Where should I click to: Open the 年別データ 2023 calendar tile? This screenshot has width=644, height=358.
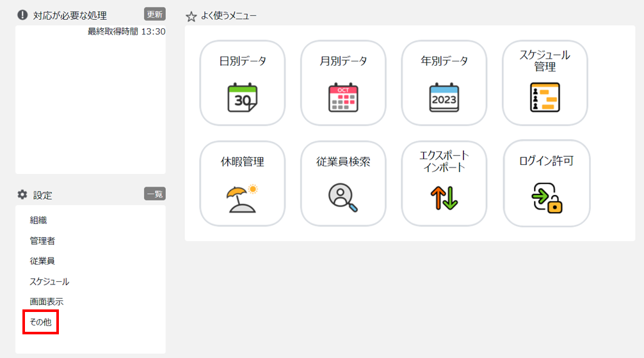coord(444,83)
